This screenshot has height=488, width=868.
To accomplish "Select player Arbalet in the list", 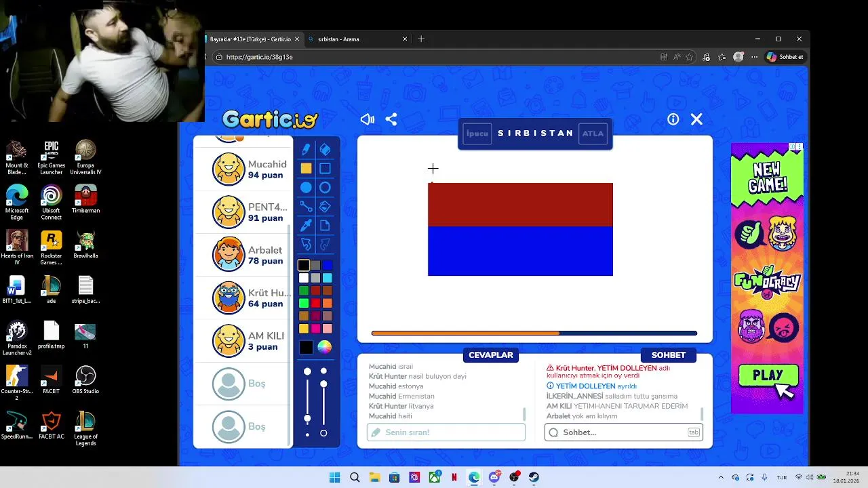I will (x=243, y=255).
